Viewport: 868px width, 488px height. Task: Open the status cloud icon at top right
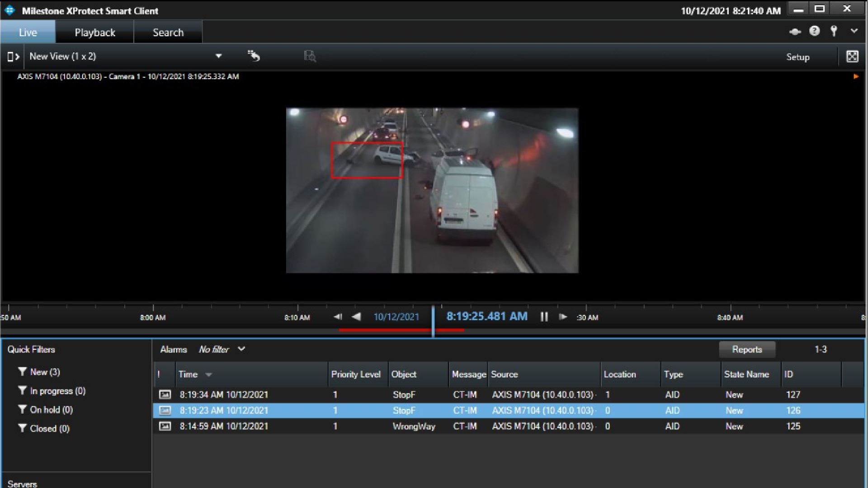tap(795, 32)
